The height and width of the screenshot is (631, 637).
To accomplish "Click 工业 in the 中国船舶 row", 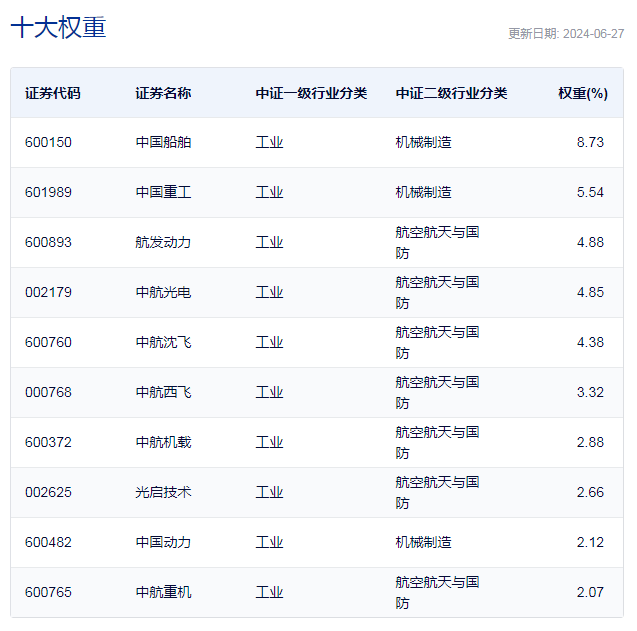I will point(269,142).
